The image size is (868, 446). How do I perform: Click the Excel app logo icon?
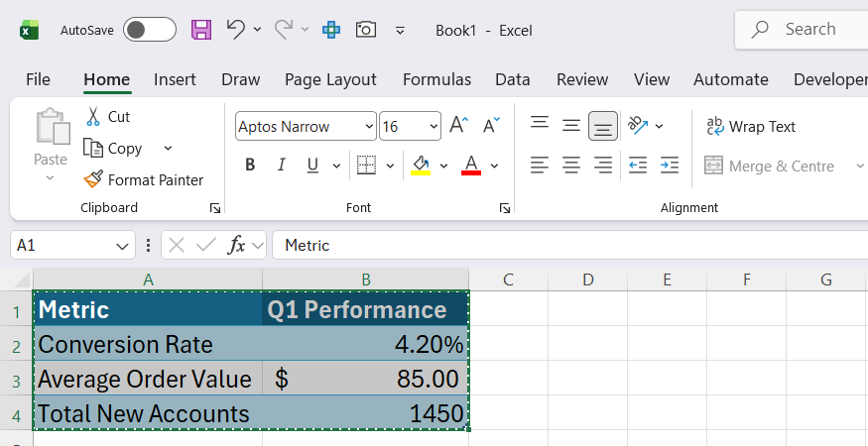[30, 30]
